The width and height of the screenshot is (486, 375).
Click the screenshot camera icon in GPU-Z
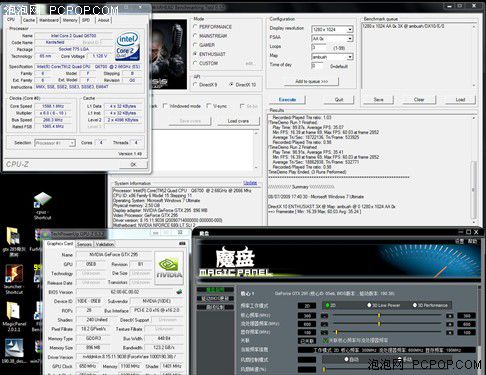[x=182, y=244]
